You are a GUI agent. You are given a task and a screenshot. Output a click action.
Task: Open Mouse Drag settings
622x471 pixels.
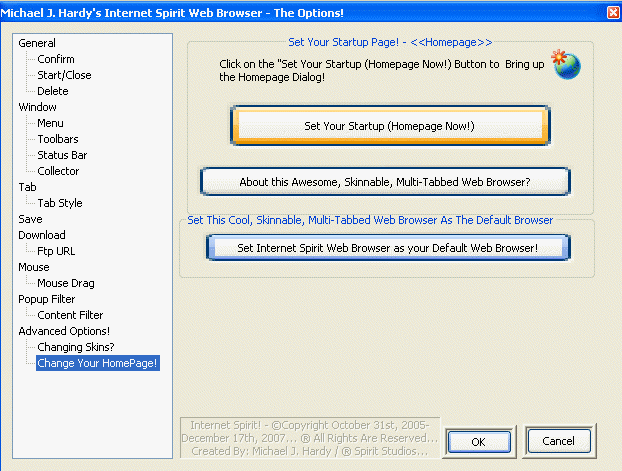66,283
